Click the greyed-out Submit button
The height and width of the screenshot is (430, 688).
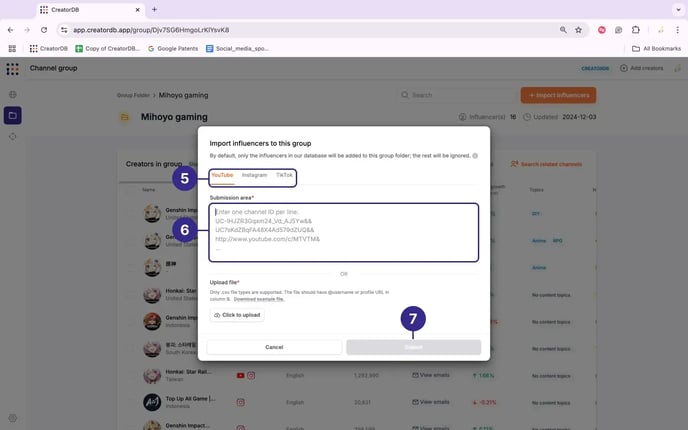pos(413,347)
